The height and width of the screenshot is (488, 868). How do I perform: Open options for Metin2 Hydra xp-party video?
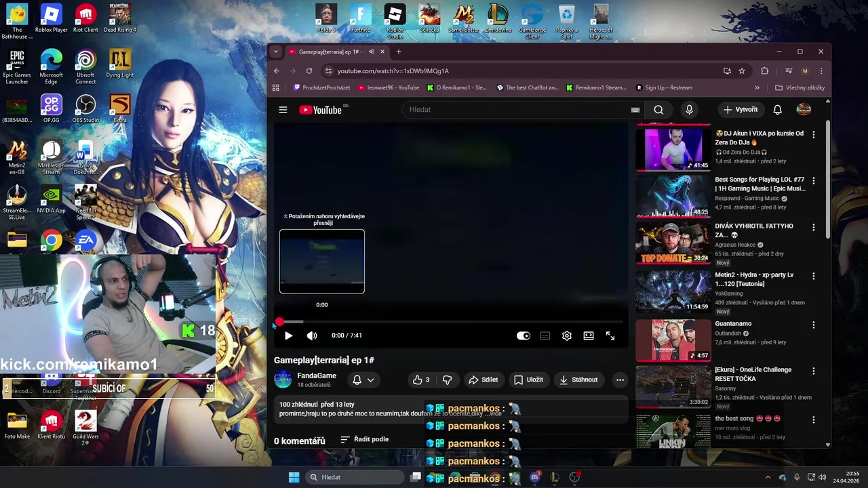(x=814, y=277)
